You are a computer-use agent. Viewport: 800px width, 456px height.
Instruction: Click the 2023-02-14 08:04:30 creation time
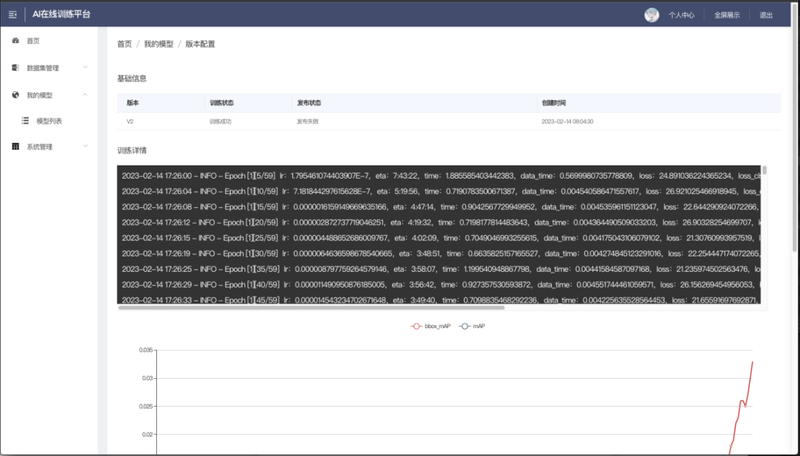[x=567, y=122]
